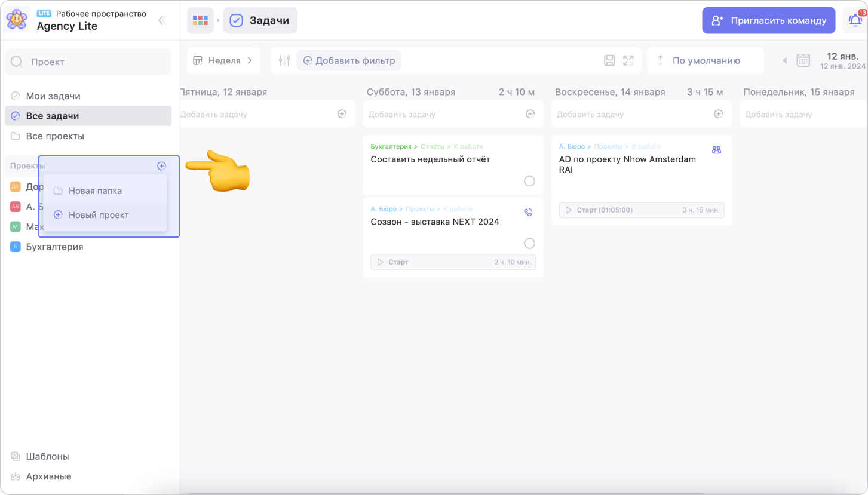
Task: Open notifications bell with 13 badge
Action: [855, 20]
